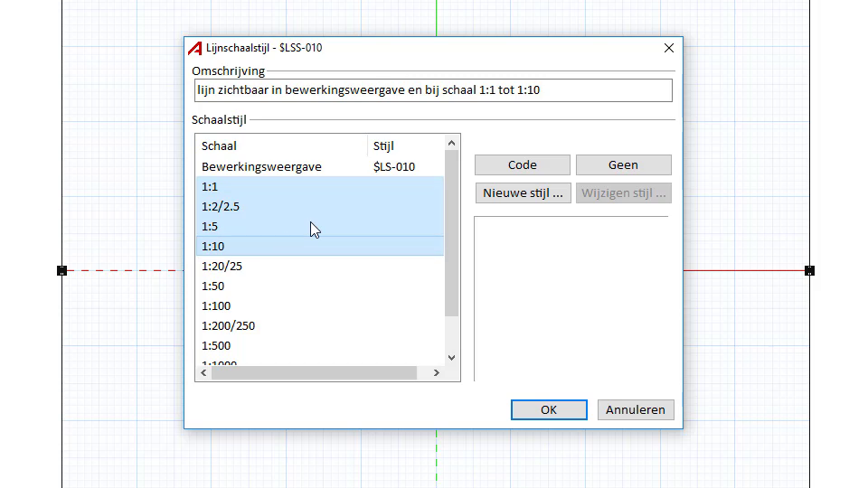Image resolution: width=868 pixels, height=488 pixels.
Task: Click in the Omschrijving description field
Action: click(x=432, y=90)
